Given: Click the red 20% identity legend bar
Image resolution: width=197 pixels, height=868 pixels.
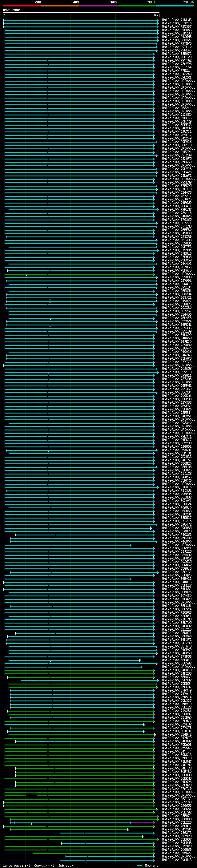Looking at the screenshot, I should [x=22, y=6].
